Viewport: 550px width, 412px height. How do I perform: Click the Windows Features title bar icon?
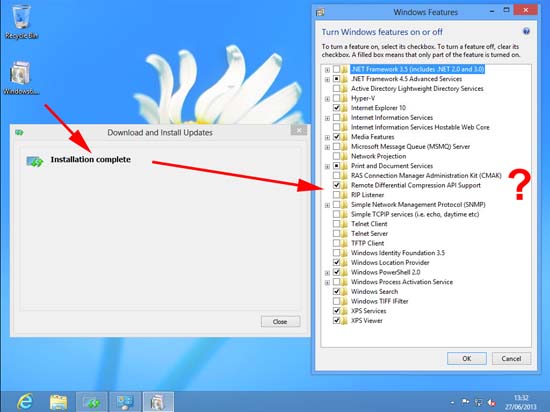click(320, 12)
